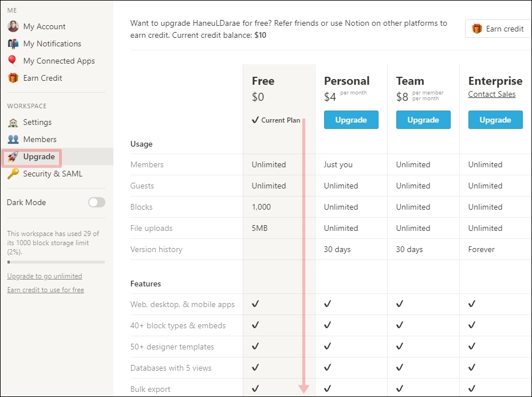The height and width of the screenshot is (397, 532).
Task: Click Unlimited in Team members cell
Action: click(413, 164)
